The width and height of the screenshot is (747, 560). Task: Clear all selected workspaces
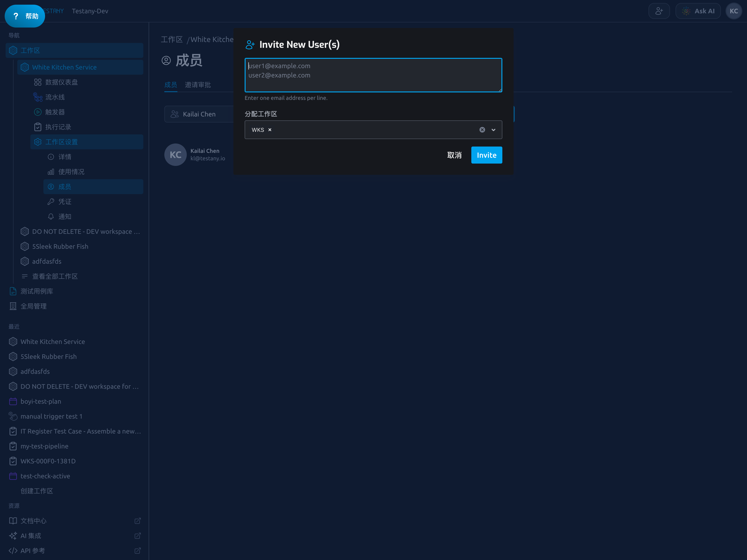pos(482,130)
